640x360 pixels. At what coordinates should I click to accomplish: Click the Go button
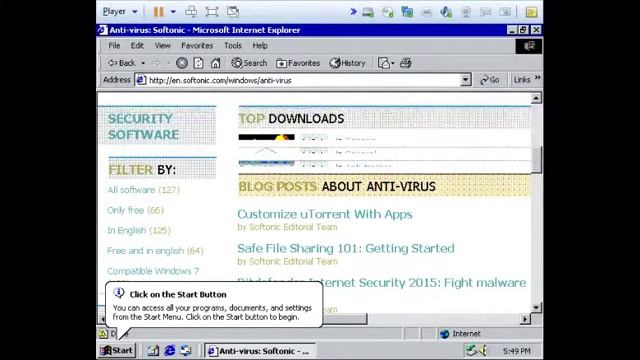[490, 80]
